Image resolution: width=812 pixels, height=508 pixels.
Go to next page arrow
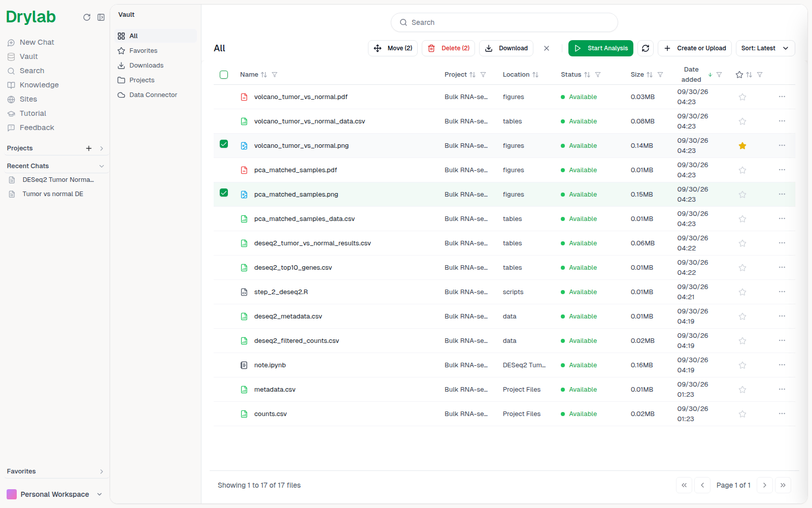(x=765, y=485)
